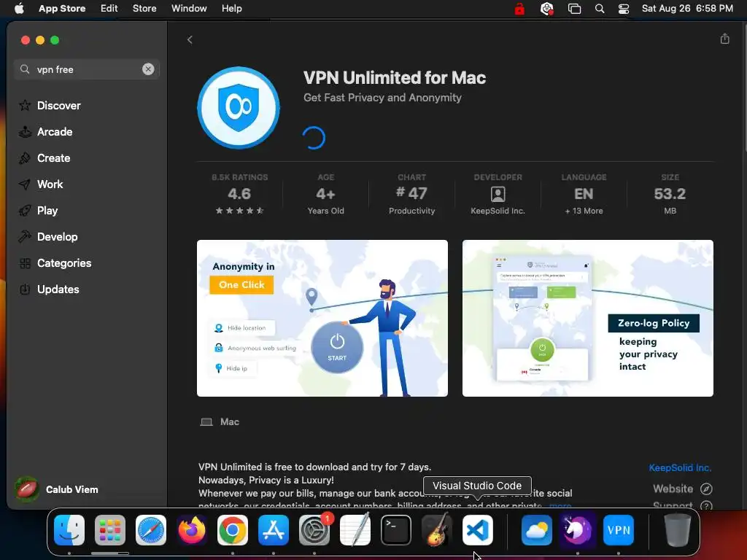Click the Discover star icon
This screenshot has width=747, height=560.
(x=25, y=105)
